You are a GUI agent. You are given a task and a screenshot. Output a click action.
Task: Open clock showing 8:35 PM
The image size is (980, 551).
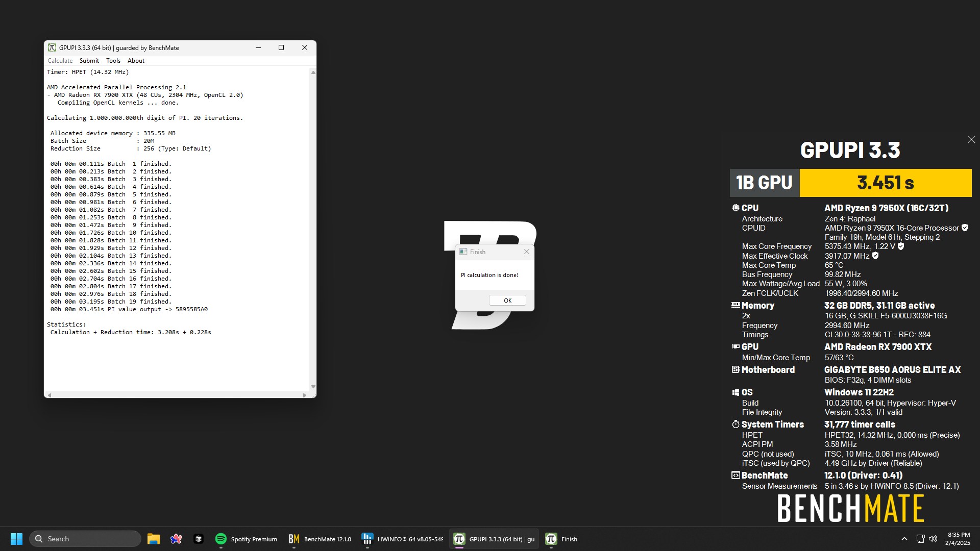click(958, 539)
